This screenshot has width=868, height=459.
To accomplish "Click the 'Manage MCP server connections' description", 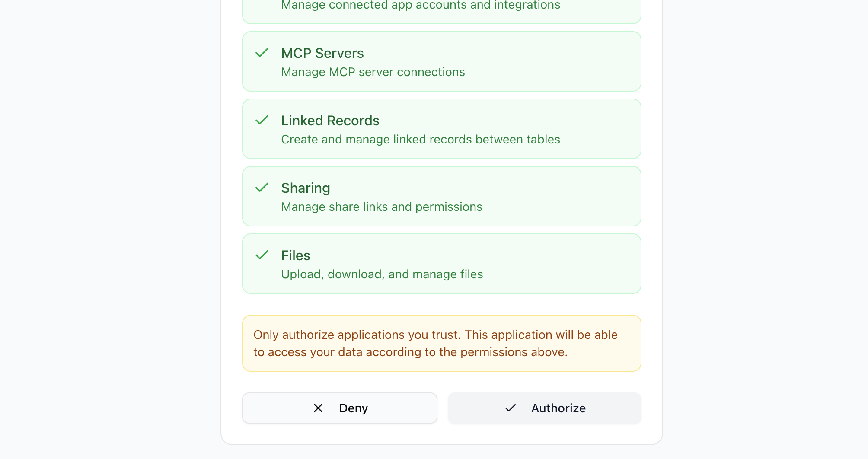I will 373,72.
